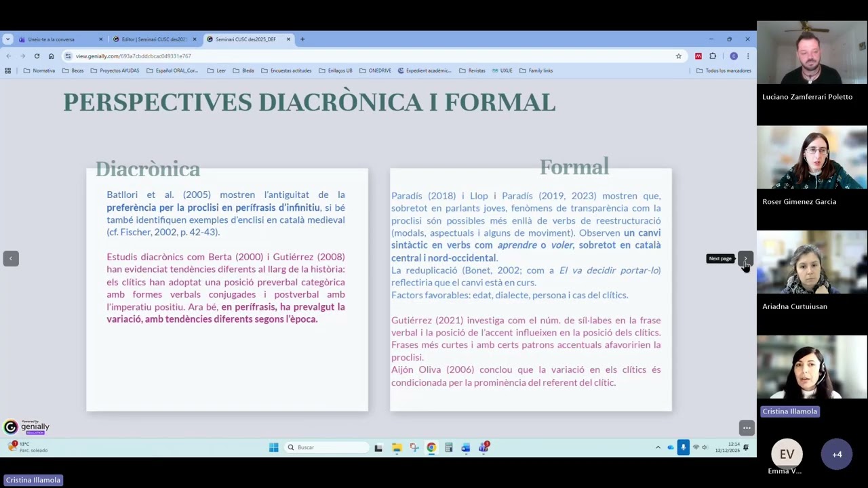Open the Normativa bookmarks folder
868x488 pixels.
[39, 70]
